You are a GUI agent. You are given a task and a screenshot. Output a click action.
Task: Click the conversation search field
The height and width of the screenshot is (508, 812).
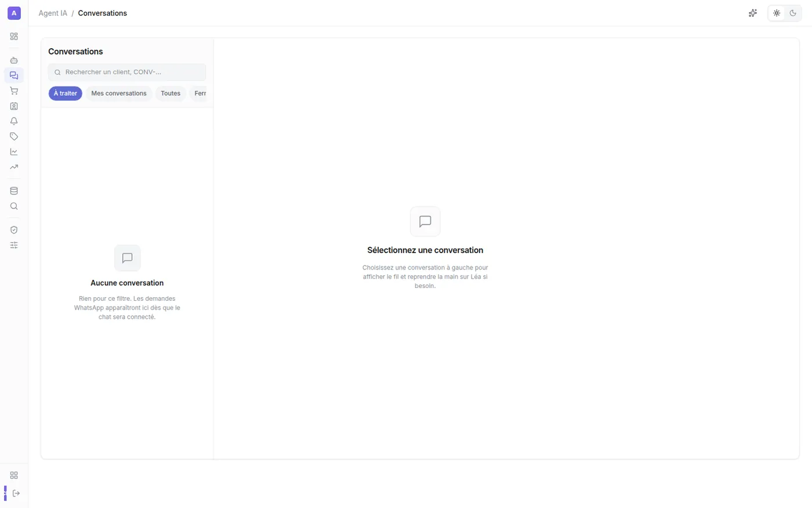point(127,72)
